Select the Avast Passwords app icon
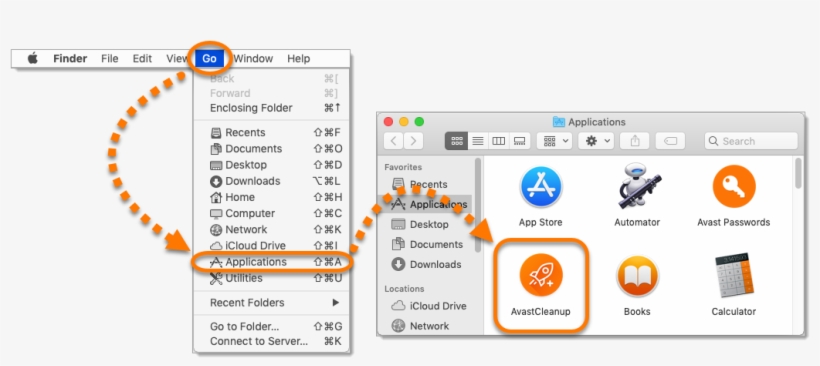 pos(734,187)
